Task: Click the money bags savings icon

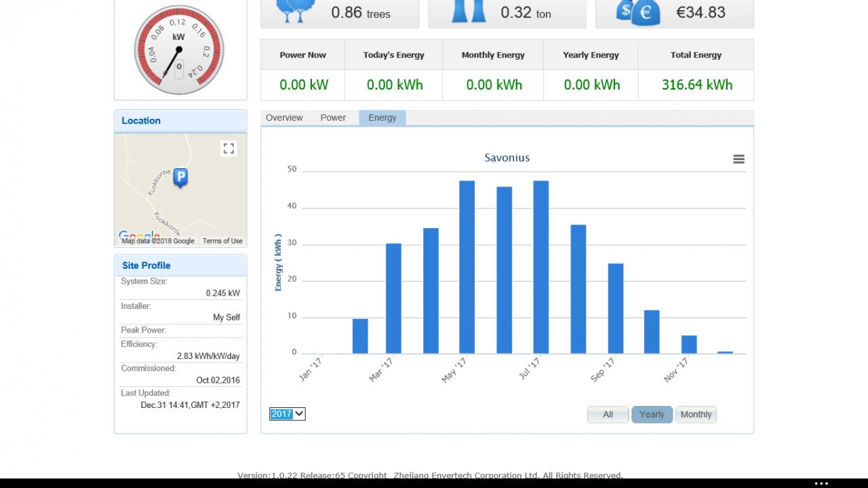Action: point(637,12)
